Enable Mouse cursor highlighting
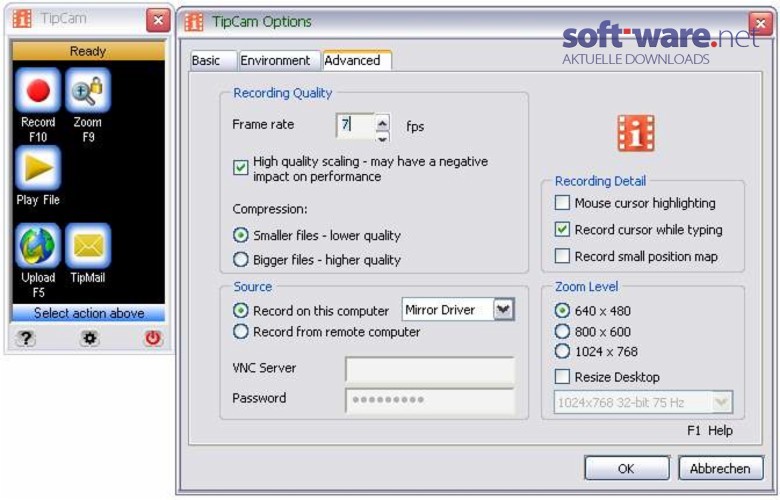Viewport: 780px width, 500px height. 562,203
